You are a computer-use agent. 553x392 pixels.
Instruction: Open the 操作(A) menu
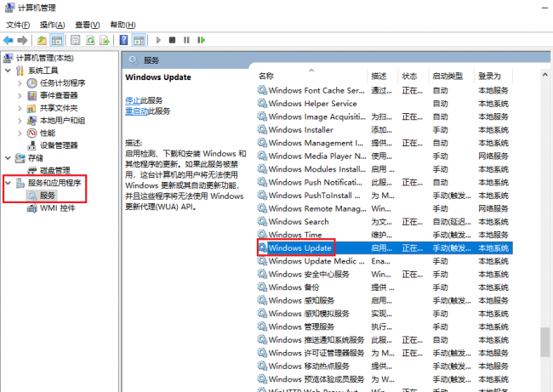(52, 25)
